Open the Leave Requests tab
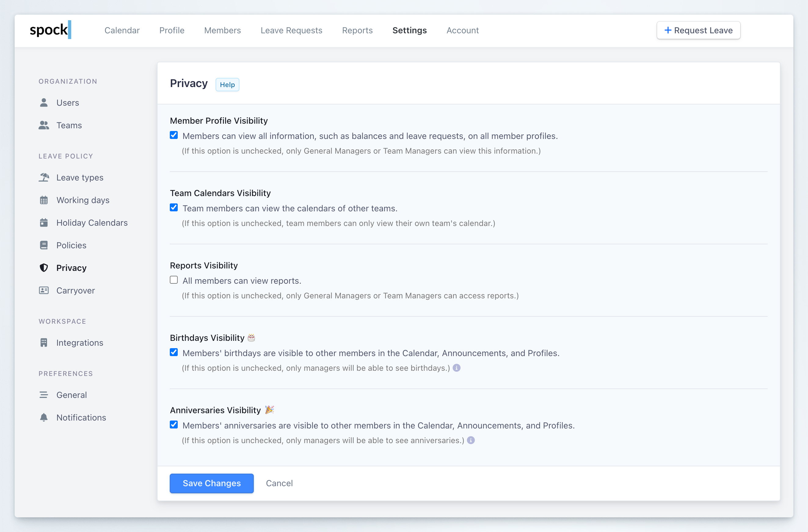This screenshot has height=532, width=808. pyautogui.click(x=291, y=30)
